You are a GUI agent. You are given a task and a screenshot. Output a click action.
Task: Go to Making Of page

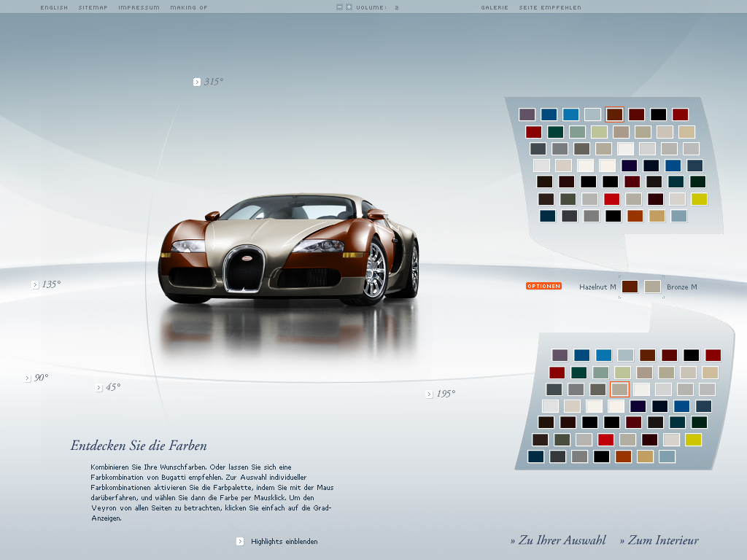188,7
